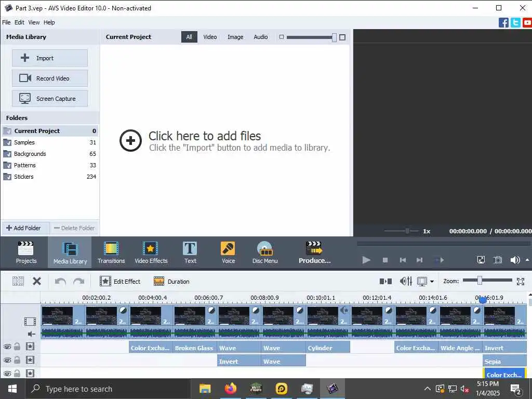
Task: Fit timeline to window with zoom-to-fit icon
Action: point(521,281)
